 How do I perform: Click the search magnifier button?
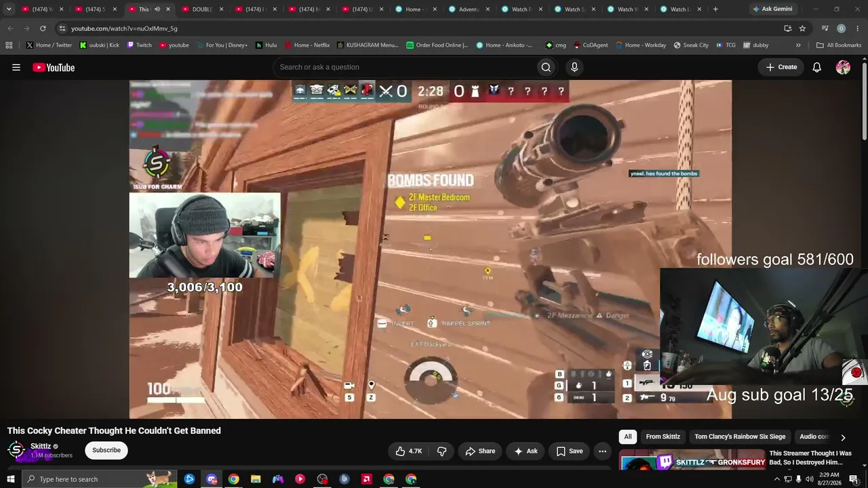pyautogui.click(x=546, y=67)
